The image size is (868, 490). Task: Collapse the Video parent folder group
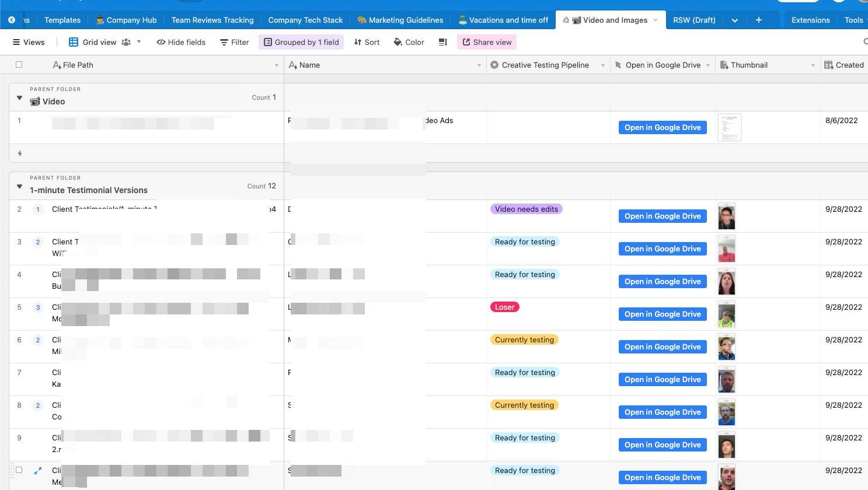pos(19,98)
